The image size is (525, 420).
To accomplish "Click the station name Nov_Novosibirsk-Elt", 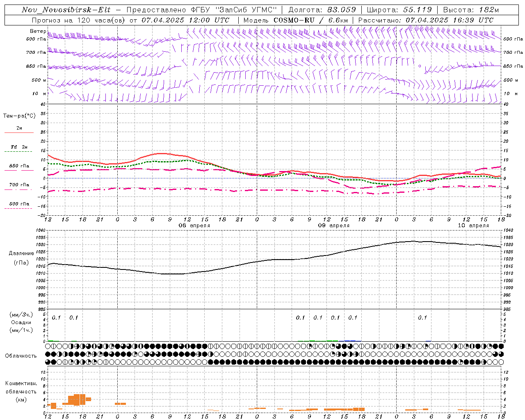I will [66, 10].
